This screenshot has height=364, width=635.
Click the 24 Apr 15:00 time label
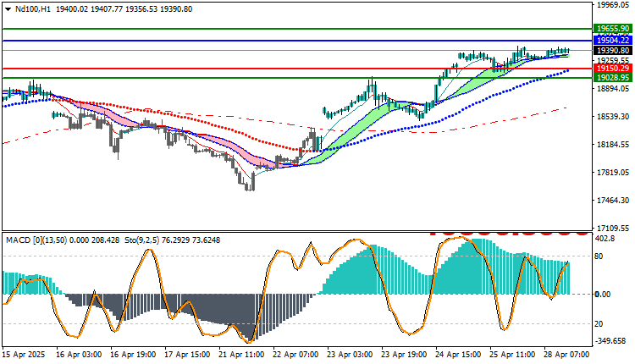tap(458, 355)
